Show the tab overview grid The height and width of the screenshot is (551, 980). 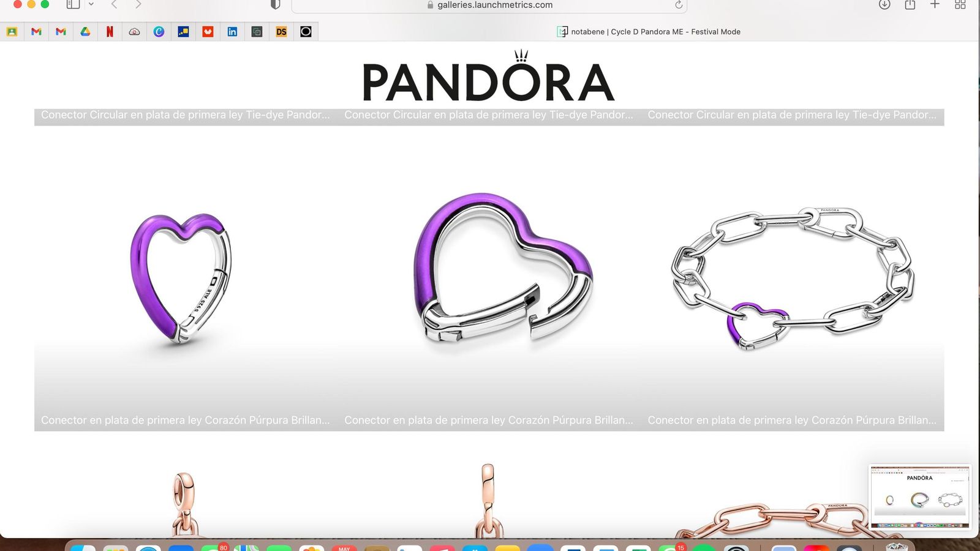point(960,4)
